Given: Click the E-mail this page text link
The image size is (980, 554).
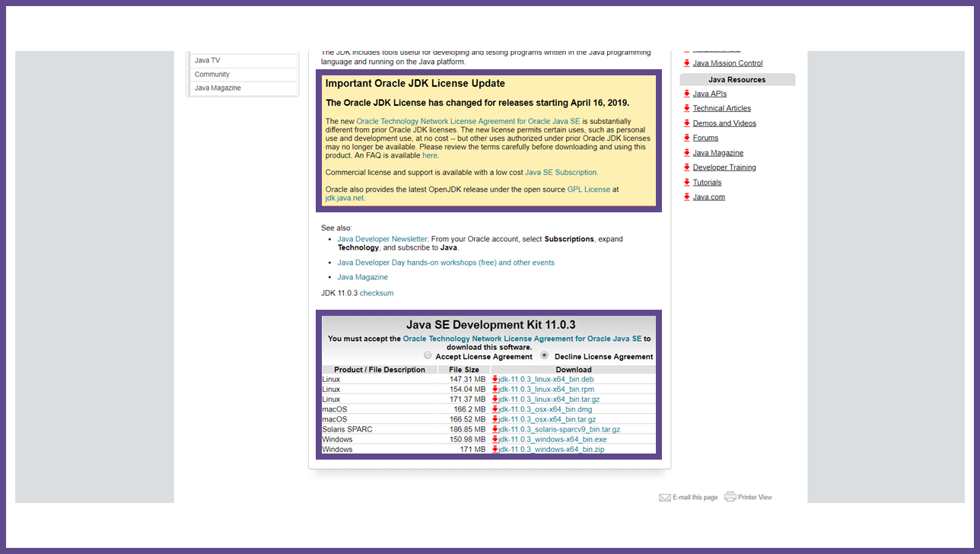Looking at the screenshot, I should (695, 498).
